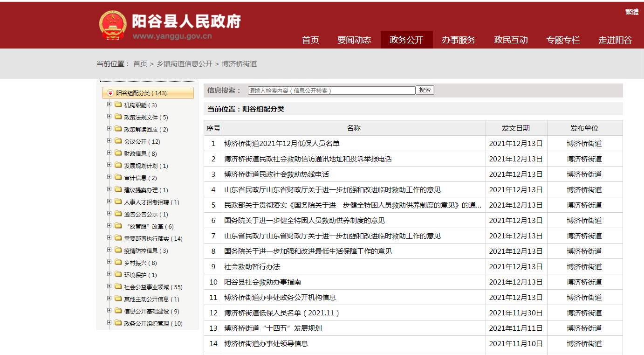This screenshot has width=644, height=355.
Task: Click the 2021年11月30日 date cell
Action: (x=516, y=313)
